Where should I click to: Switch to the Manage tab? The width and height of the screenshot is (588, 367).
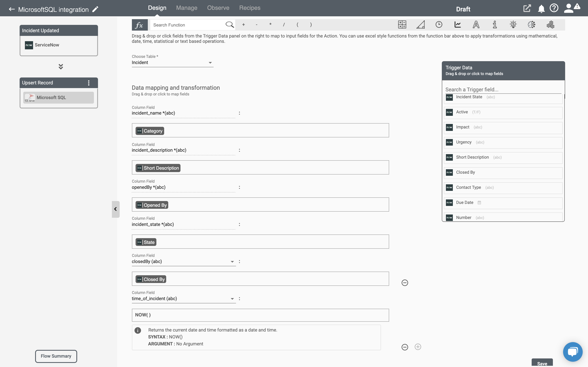pos(186,8)
